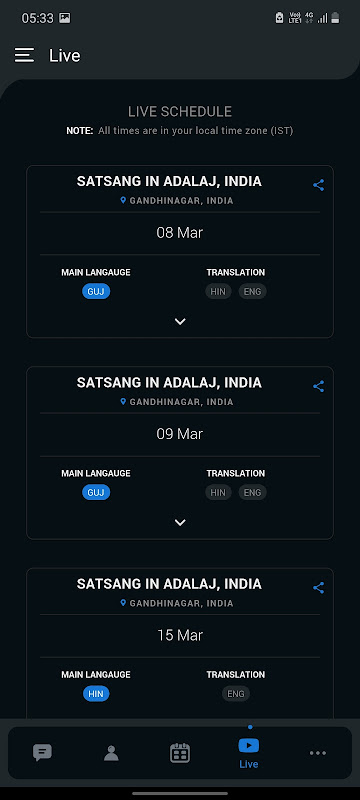The image size is (360, 800).
Task: Open the hamburger navigation menu
Action: pos(24,55)
